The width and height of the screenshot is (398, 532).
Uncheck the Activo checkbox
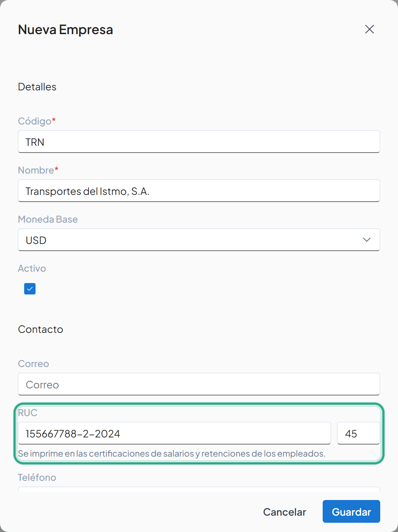pos(30,289)
